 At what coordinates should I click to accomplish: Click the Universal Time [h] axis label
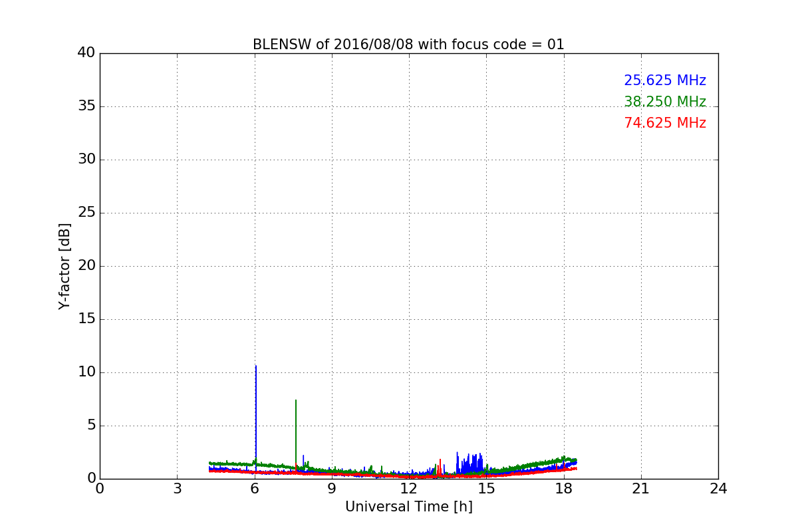(x=408, y=507)
